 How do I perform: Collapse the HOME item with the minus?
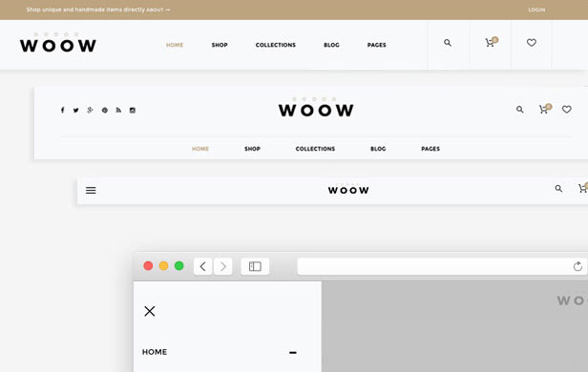point(293,353)
